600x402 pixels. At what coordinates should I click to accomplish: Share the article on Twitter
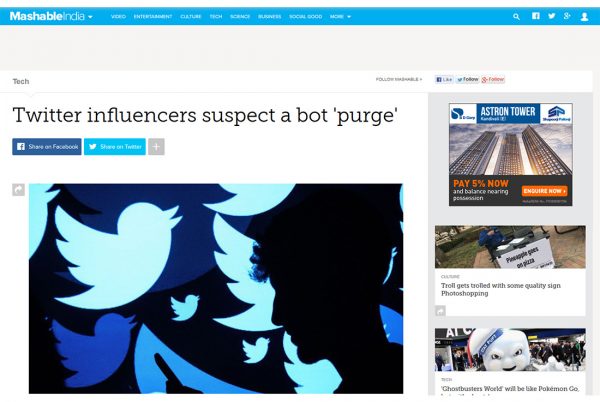point(115,146)
